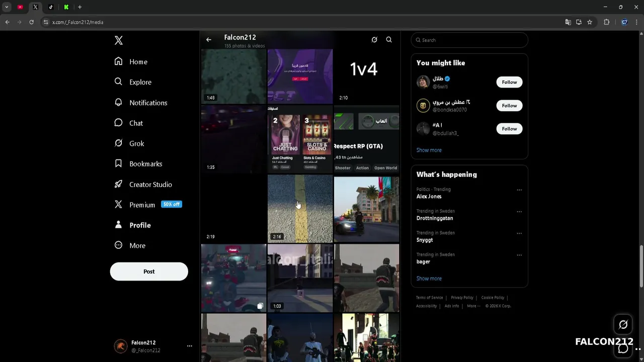Open the bager trending topic
This screenshot has width=644, height=362.
click(x=423, y=261)
